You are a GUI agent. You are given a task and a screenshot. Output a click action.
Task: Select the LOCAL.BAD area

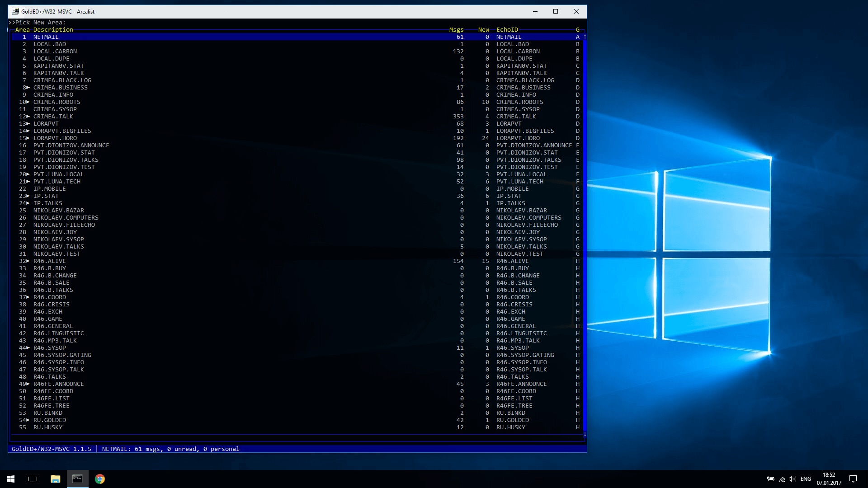pos(297,44)
